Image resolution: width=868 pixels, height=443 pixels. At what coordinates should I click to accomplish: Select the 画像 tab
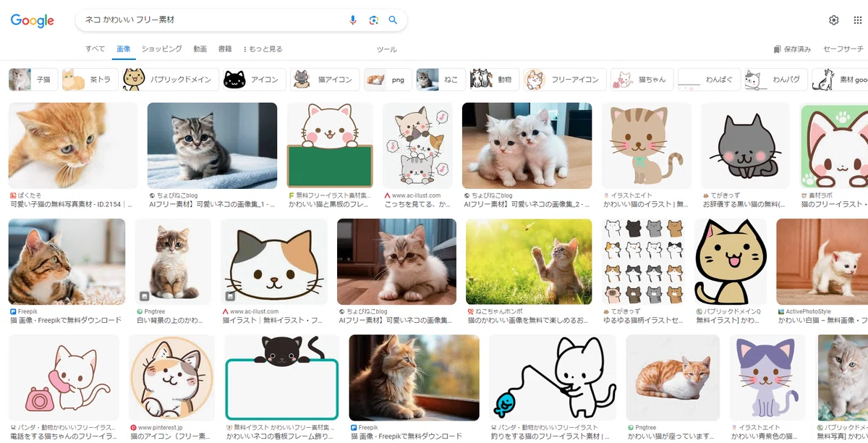pyautogui.click(x=124, y=49)
